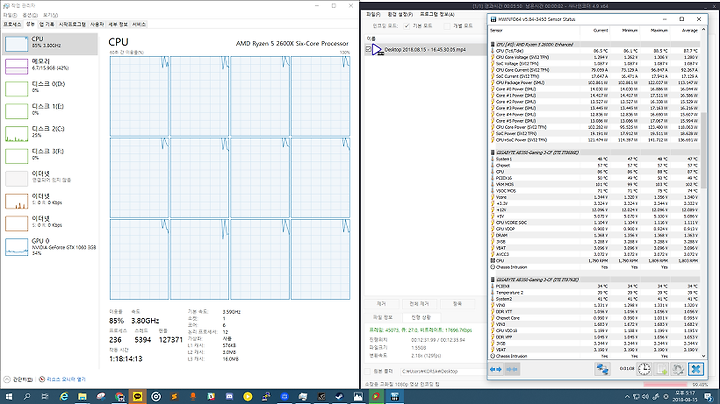
Task: Open the Discord icon in taskbar
Action: (229, 397)
